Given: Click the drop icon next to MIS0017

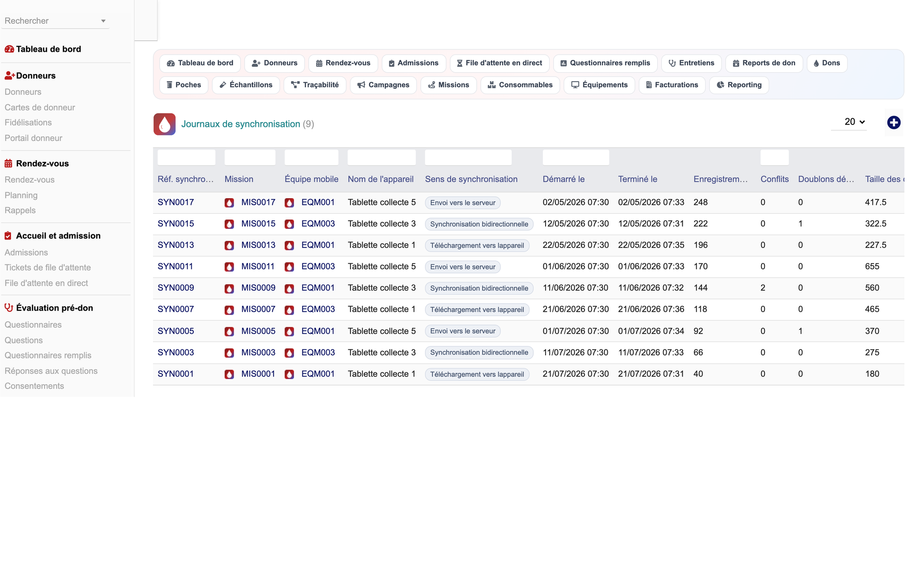Looking at the screenshot, I should click(x=229, y=203).
